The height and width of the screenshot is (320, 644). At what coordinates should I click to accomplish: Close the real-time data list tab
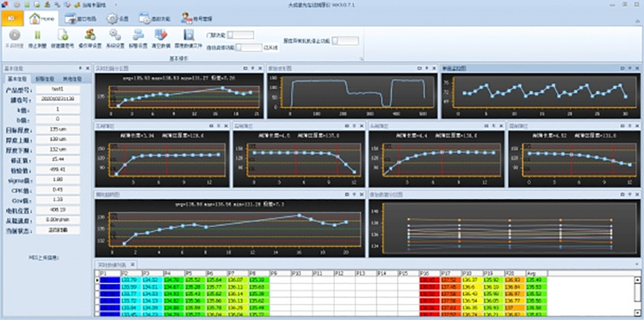tap(133, 265)
